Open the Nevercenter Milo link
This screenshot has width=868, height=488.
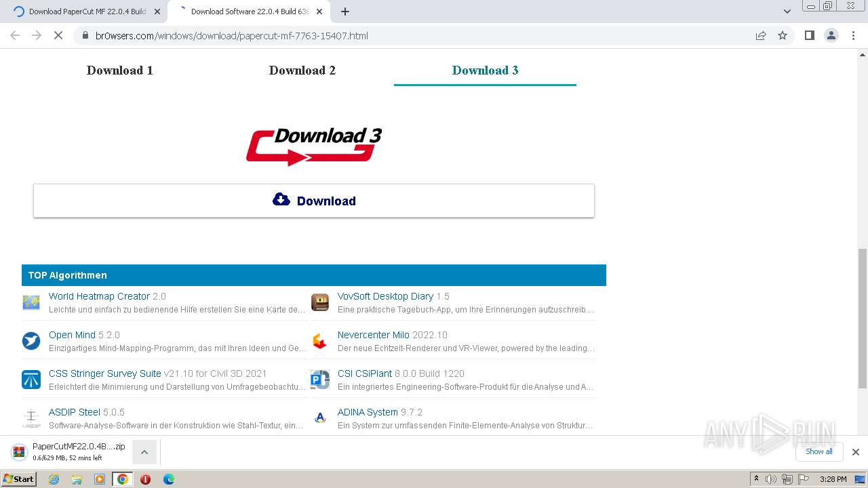(x=374, y=335)
